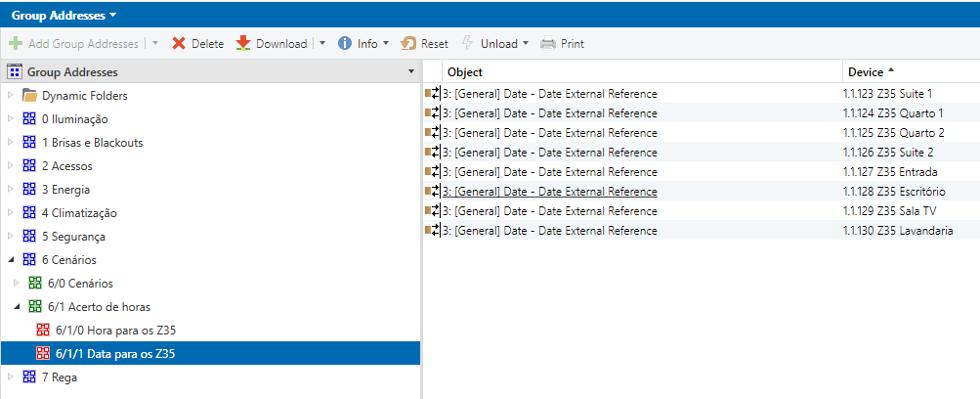Image resolution: width=980 pixels, height=399 pixels.
Task: Click the Object column header
Action: click(465, 72)
